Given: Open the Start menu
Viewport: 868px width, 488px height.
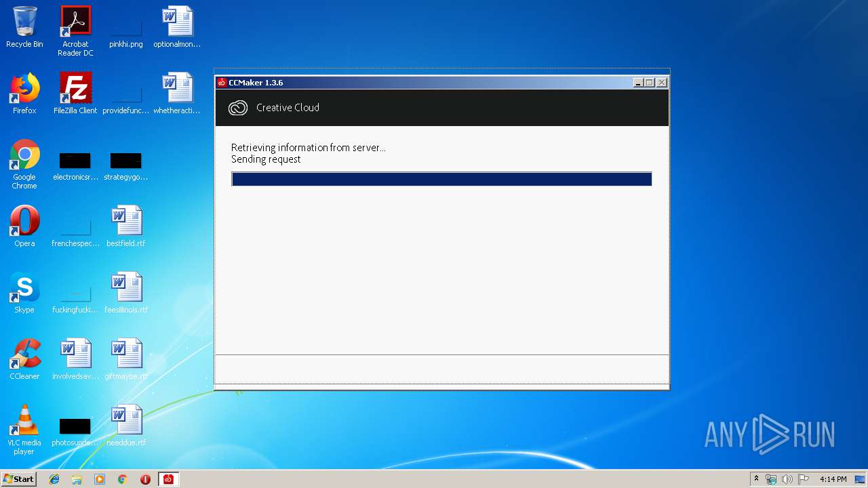Looking at the screenshot, I should tap(18, 479).
